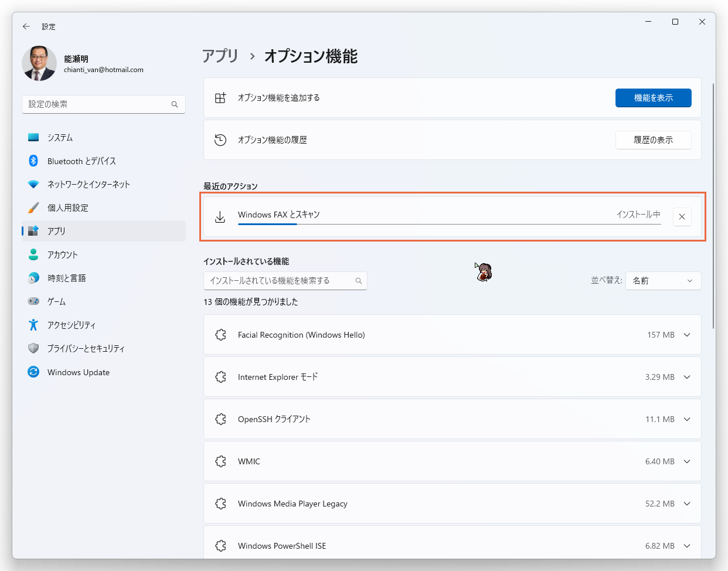Click the Windows Media Player Legacy feature icon
728x571 pixels.
(x=220, y=504)
